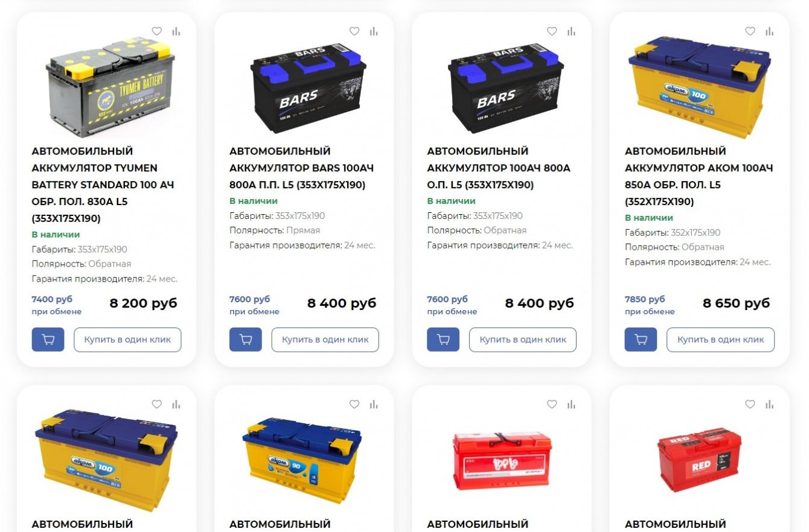
Task: Add AKOM 100Ah 8 650 руб battery to cart
Action: (x=641, y=340)
